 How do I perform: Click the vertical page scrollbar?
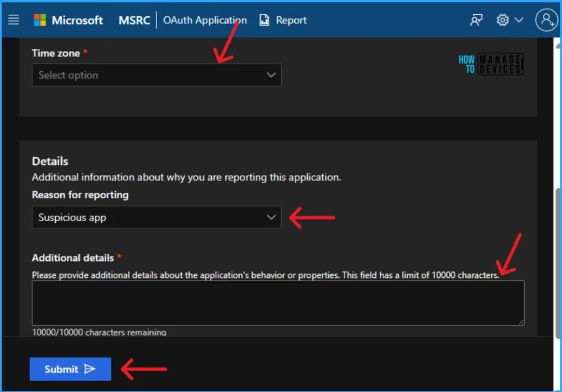pos(558,263)
